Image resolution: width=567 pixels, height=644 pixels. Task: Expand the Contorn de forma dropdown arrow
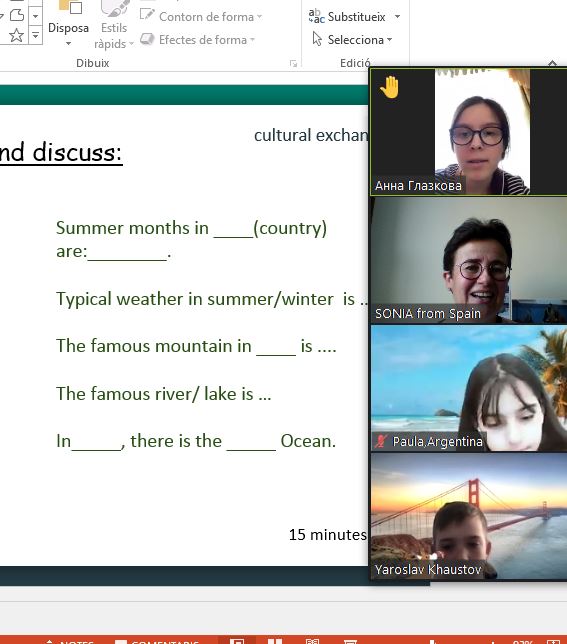click(259, 17)
